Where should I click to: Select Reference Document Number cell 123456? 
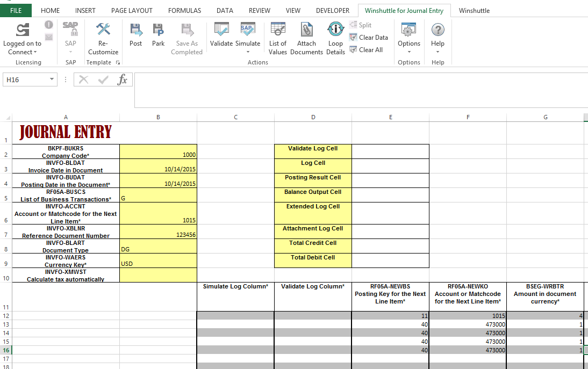[x=158, y=231]
